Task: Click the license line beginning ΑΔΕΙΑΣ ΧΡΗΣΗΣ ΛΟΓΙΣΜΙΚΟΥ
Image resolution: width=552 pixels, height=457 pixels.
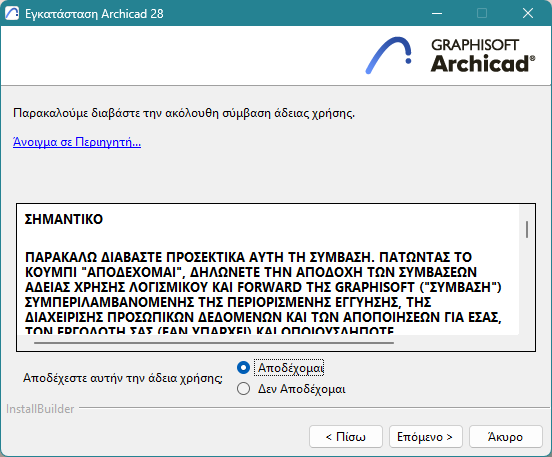Action: point(263,287)
